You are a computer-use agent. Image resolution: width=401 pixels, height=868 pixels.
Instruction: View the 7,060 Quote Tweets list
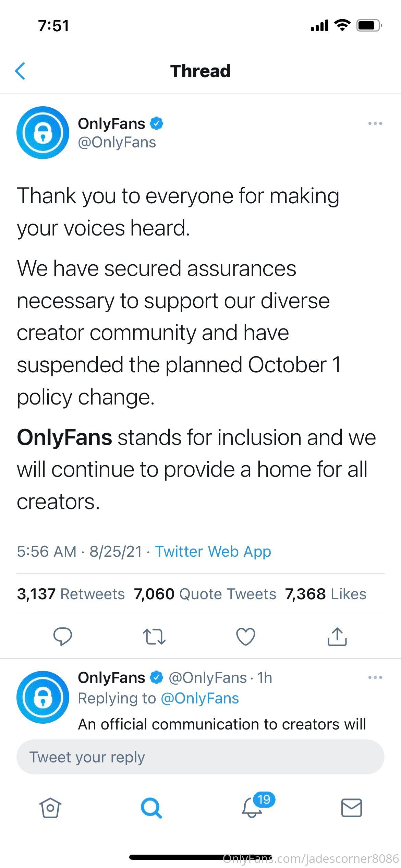click(x=205, y=594)
